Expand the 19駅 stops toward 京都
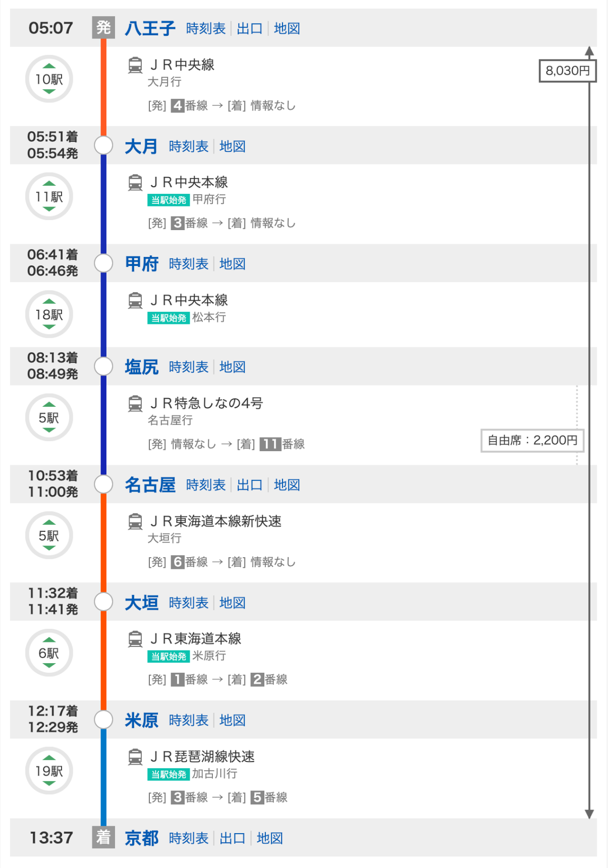The width and height of the screenshot is (608, 868). point(49,771)
